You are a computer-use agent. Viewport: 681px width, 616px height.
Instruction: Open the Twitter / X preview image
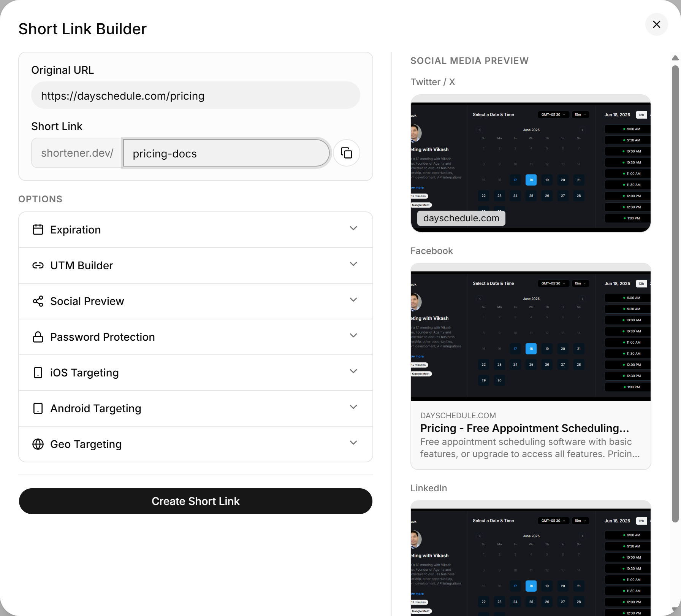click(531, 164)
